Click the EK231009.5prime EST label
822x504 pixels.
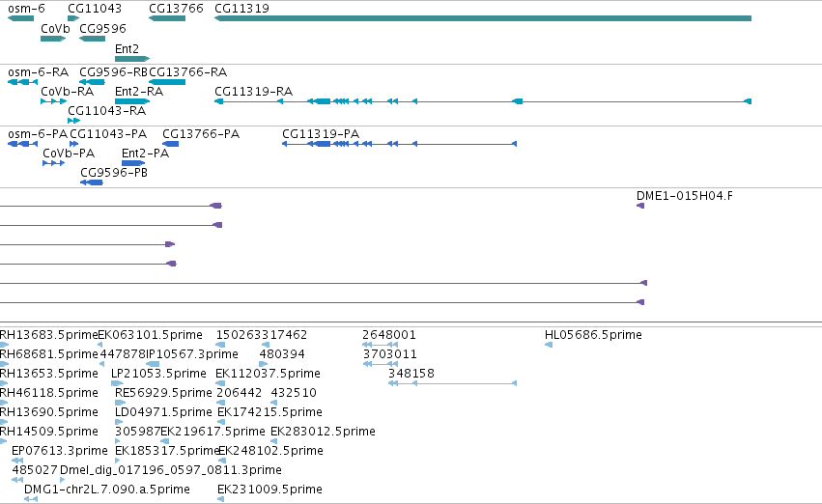click(x=270, y=490)
